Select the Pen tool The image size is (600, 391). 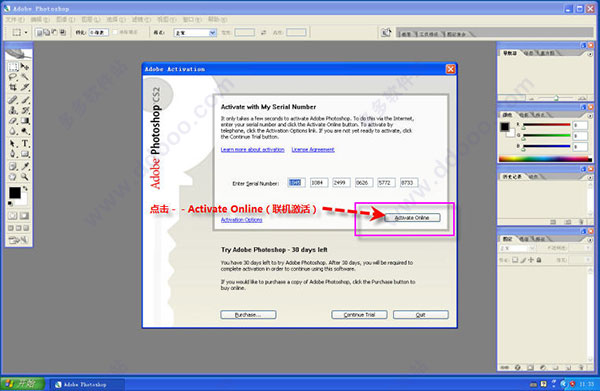pyautogui.click(x=13, y=154)
